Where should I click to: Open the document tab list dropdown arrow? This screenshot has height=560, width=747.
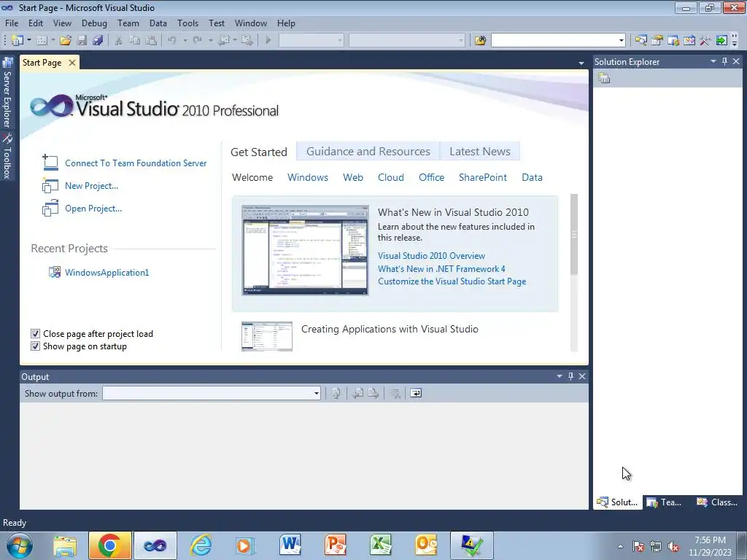click(581, 63)
